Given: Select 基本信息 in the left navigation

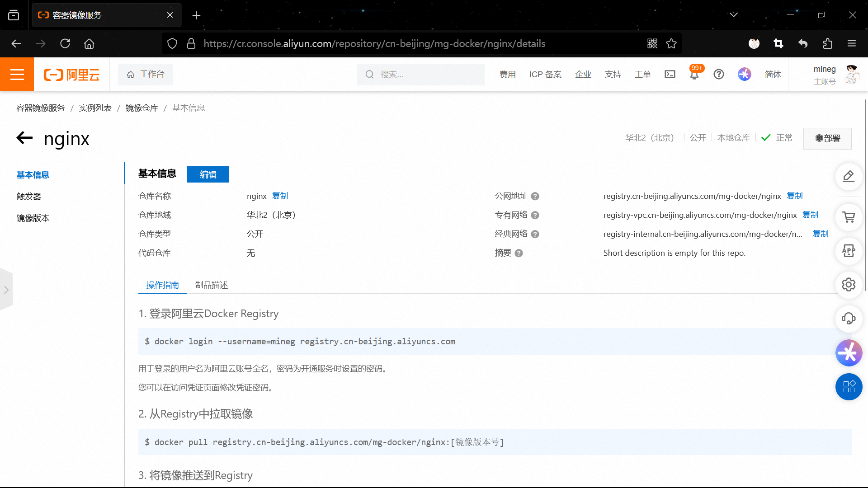Looking at the screenshot, I should click(33, 175).
